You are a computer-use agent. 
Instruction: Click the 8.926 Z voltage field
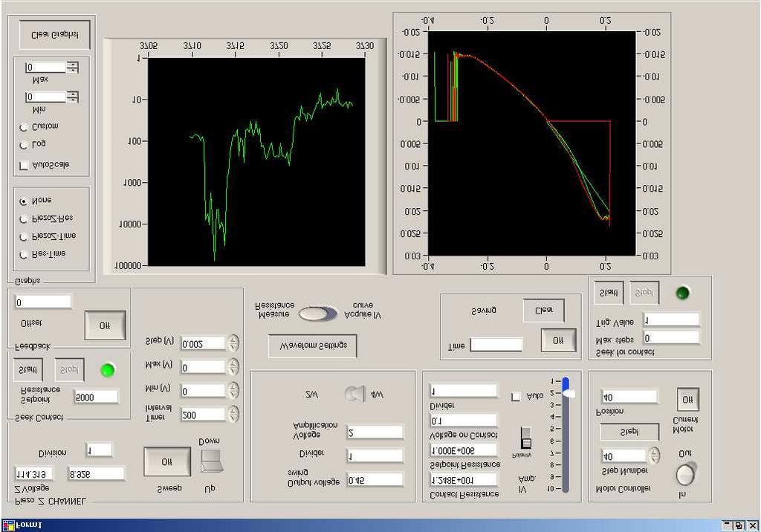[96, 473]
